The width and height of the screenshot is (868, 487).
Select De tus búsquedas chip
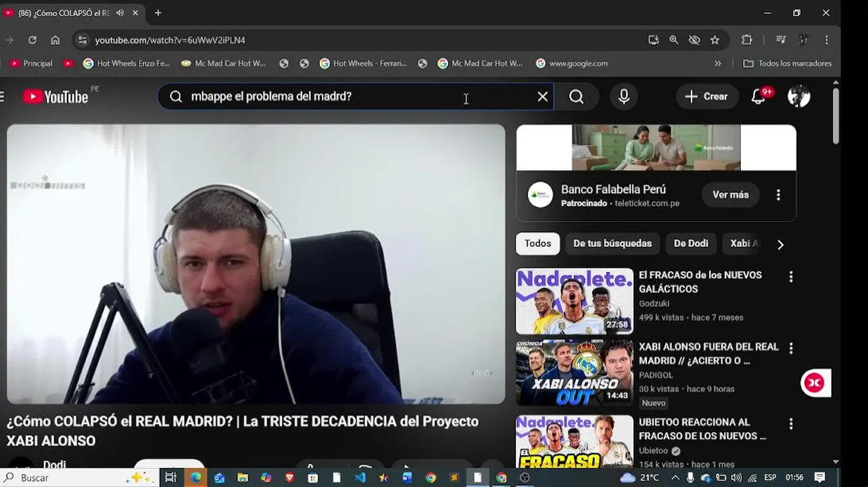click(612, 243)
